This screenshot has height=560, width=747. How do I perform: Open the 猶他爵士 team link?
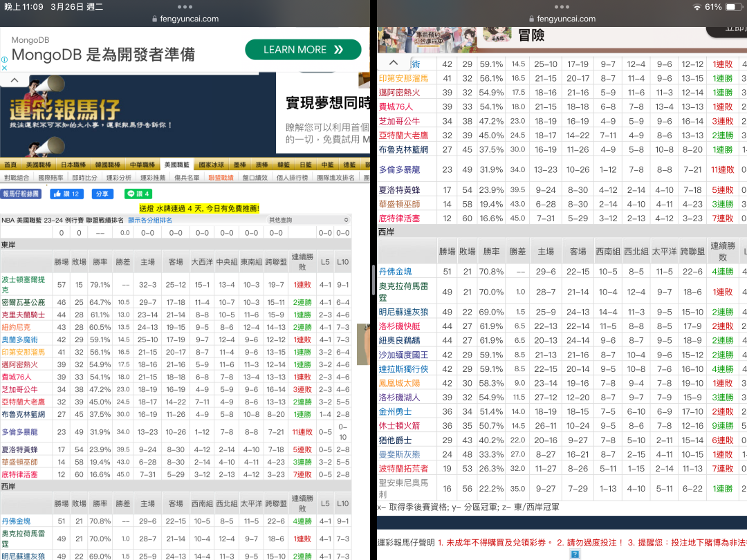[396, 440]
